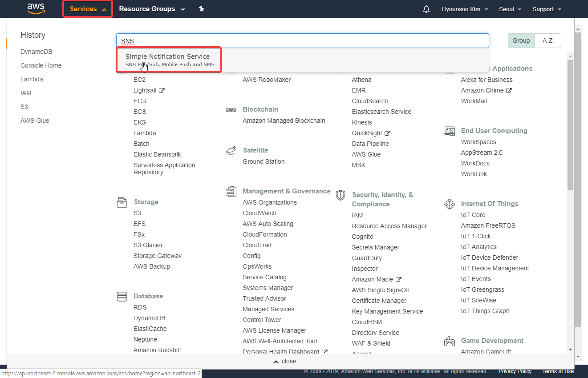Screen dimensions: 588x378
Task: Click the Database category icon
Action: [x=122, y=297]
